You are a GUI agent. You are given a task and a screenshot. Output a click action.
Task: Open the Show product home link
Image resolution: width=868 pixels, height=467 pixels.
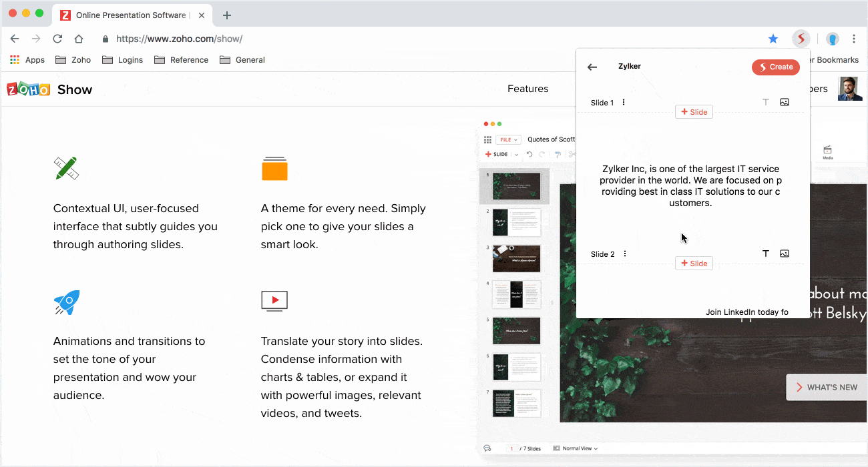tap(75, 89)
